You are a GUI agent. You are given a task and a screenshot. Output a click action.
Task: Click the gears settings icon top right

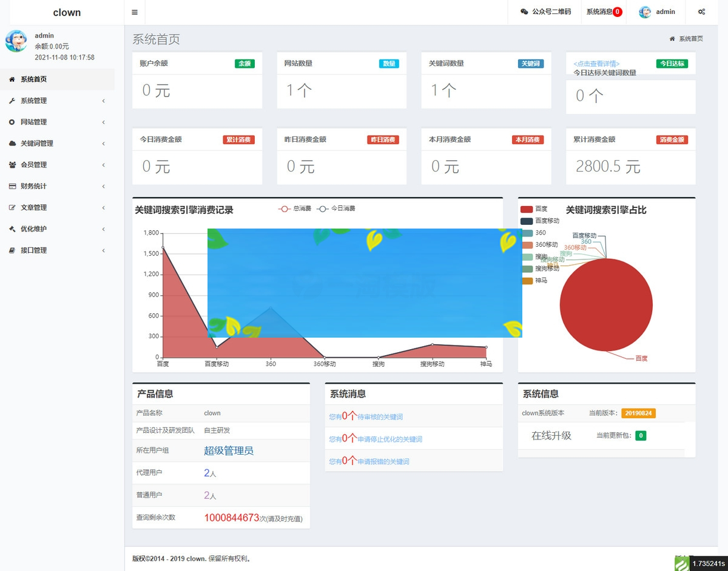click(x=701, y=12)
